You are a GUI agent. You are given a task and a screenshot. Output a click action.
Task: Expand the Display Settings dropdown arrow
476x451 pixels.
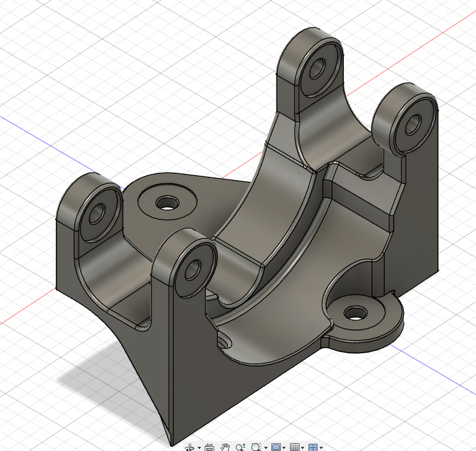click(x=284, y=447)
